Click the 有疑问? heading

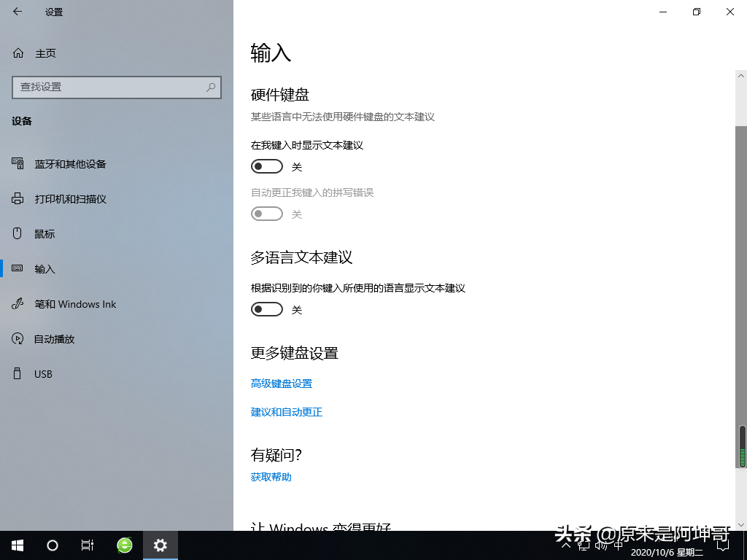[276, 455]
